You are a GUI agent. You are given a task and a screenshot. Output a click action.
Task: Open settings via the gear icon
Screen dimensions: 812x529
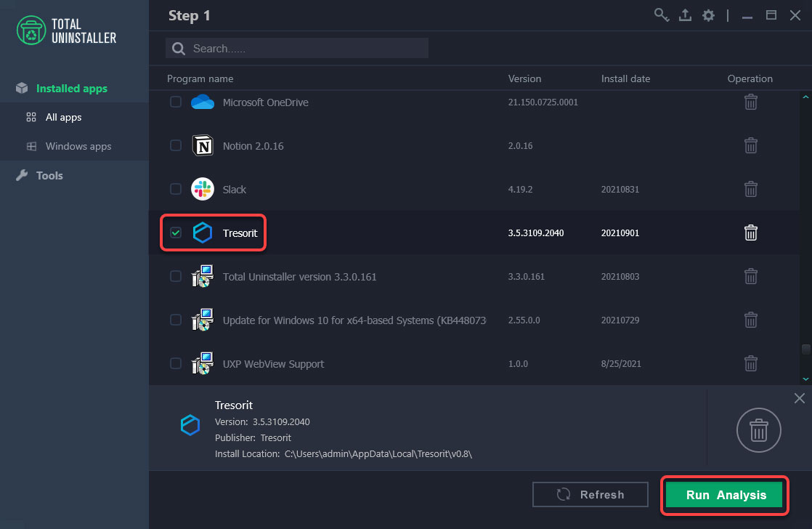(x=708, y=15)
